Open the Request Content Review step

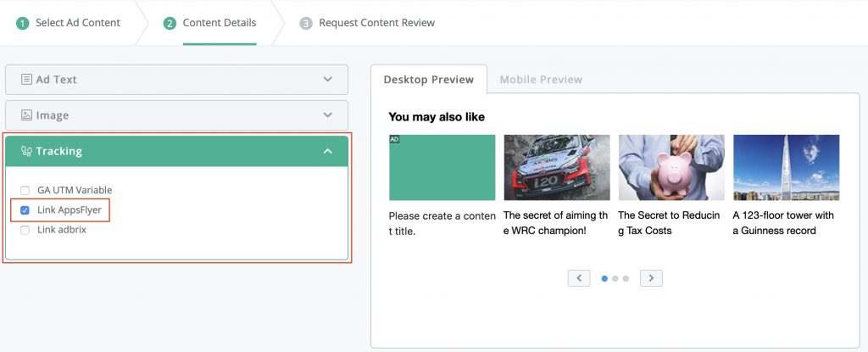377,23
